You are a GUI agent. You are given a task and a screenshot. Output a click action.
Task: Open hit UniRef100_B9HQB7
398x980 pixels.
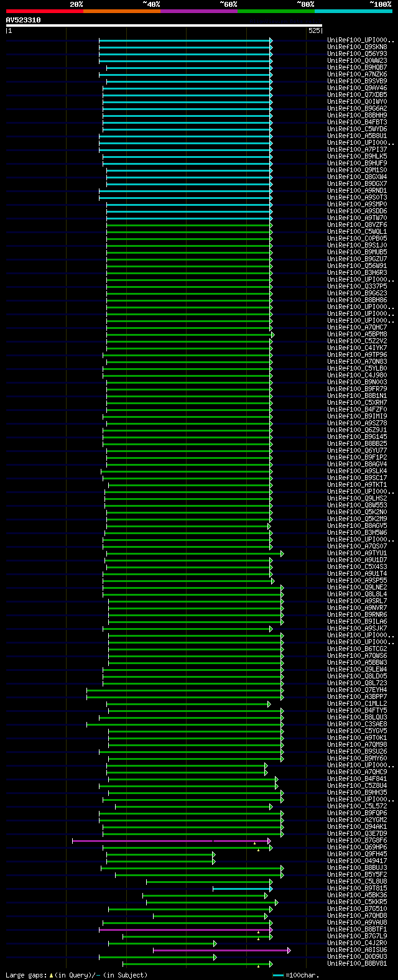click(x=357, y=67)
